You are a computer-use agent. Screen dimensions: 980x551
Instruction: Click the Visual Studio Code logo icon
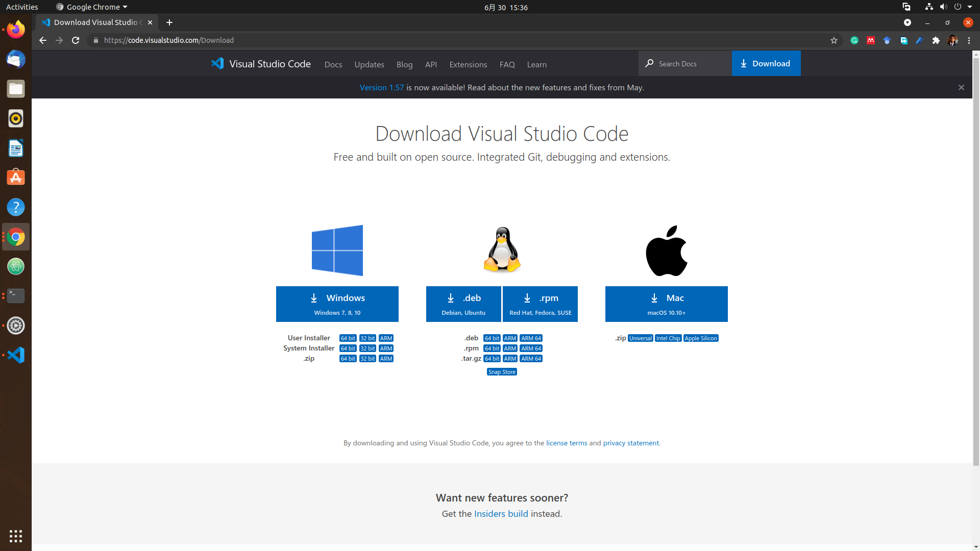coord(217,63)
